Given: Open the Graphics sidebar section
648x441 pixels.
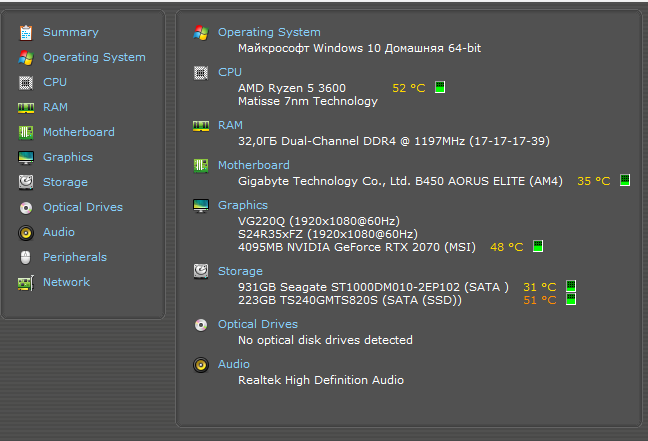Looking at the screenshot, I should [68, 157].
